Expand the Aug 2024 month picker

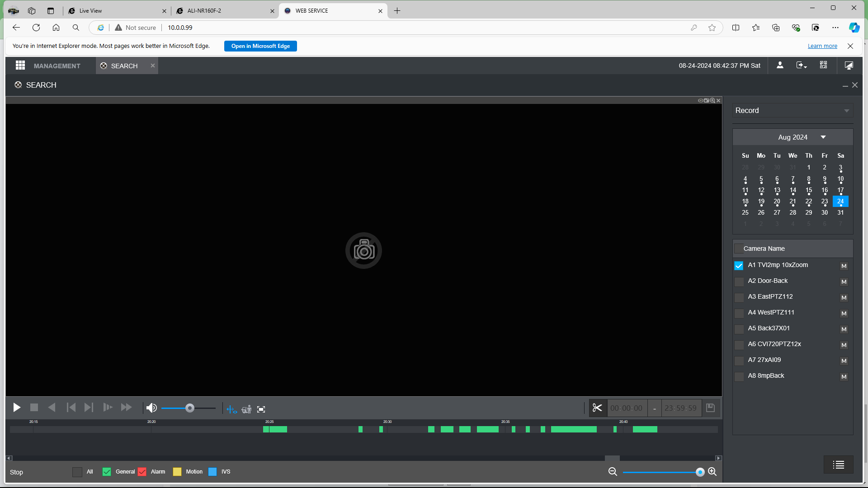click(x=823, y=137)
